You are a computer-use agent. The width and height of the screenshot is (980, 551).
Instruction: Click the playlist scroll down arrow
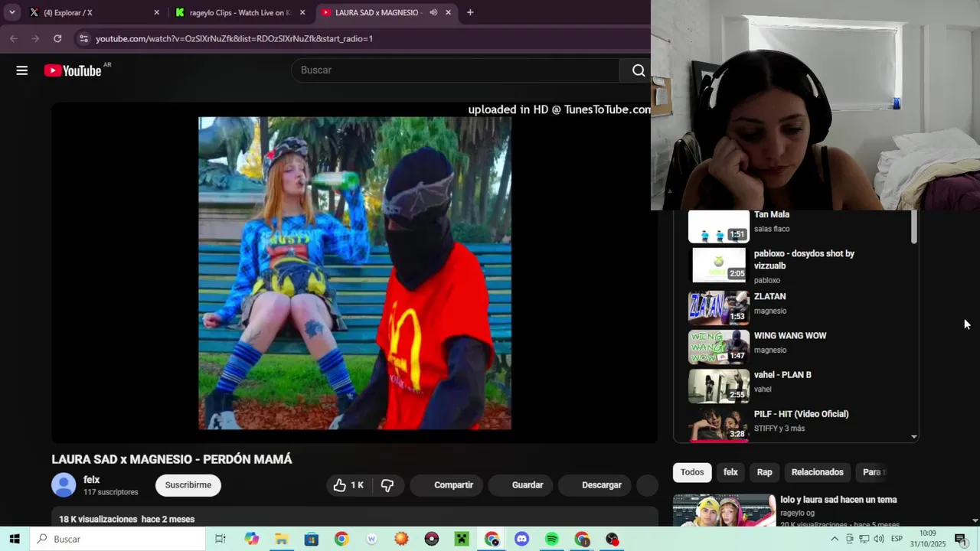(x=913, y=436)
